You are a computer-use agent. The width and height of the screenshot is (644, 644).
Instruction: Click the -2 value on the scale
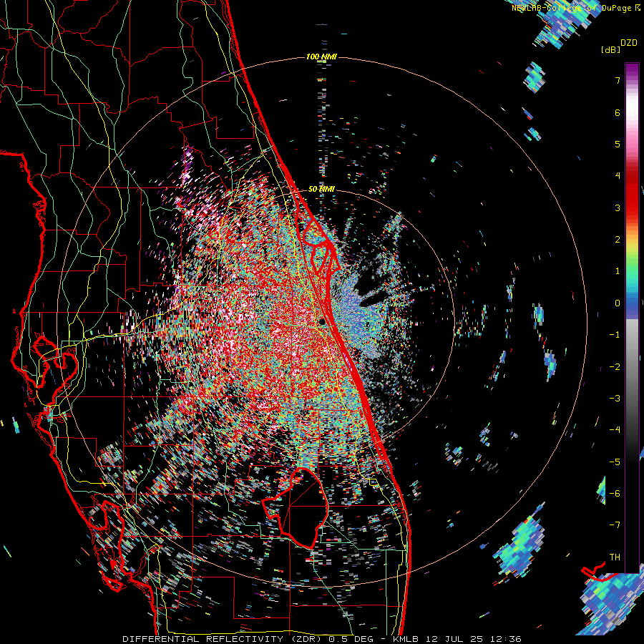[615, 367]
